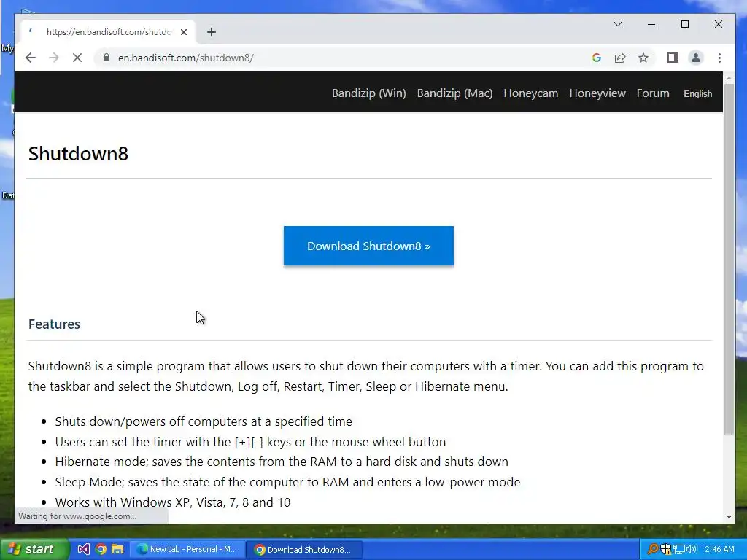Switch to Download Shutdown8 taskbar window
747x560 pixels.
pyautogui.click(x=305, y=550)
